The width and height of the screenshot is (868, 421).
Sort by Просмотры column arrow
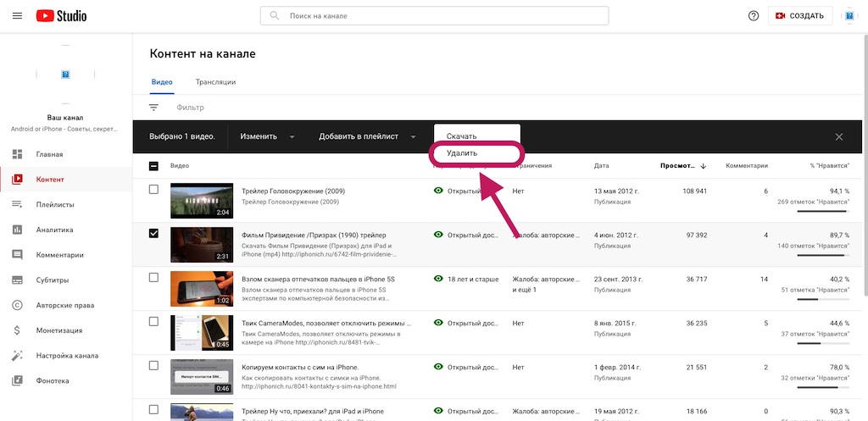coord(703,166)
